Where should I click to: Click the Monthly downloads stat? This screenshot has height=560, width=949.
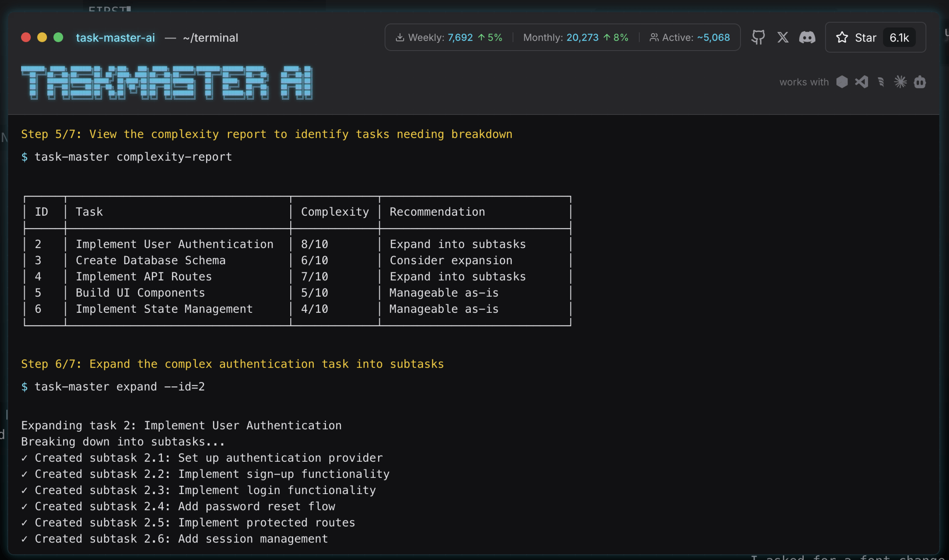575,37
